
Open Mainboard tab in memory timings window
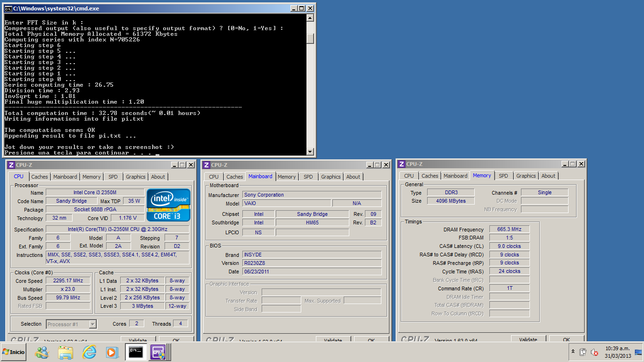(455, 176)
